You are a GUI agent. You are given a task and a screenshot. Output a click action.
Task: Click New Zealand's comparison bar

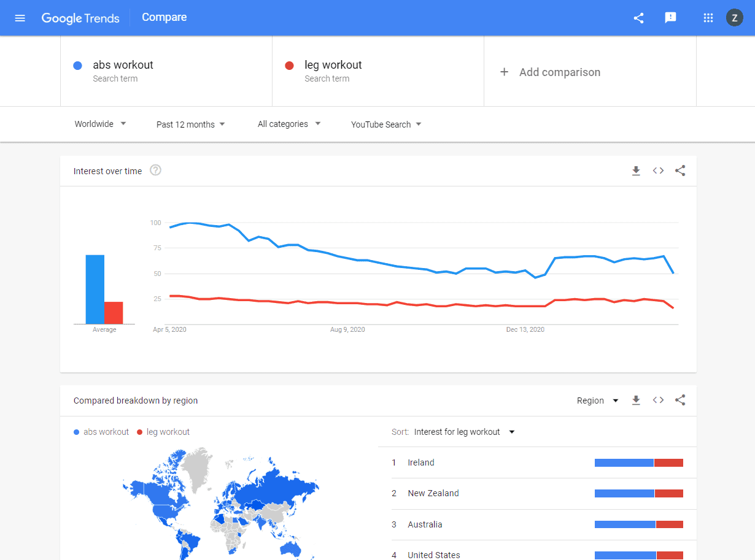pyautogui.click(x=639, y=493)
